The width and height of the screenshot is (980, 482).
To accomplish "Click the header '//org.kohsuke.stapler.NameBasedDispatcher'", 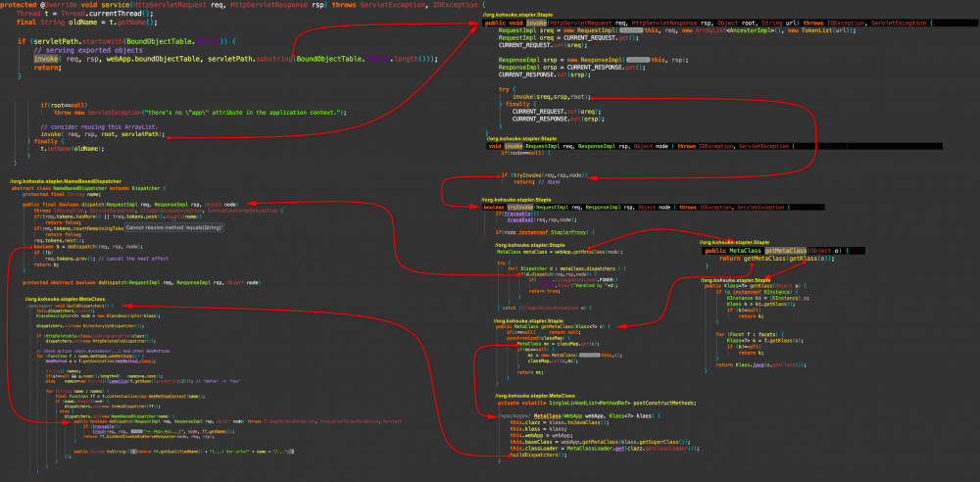I will [x=66, y=181].
